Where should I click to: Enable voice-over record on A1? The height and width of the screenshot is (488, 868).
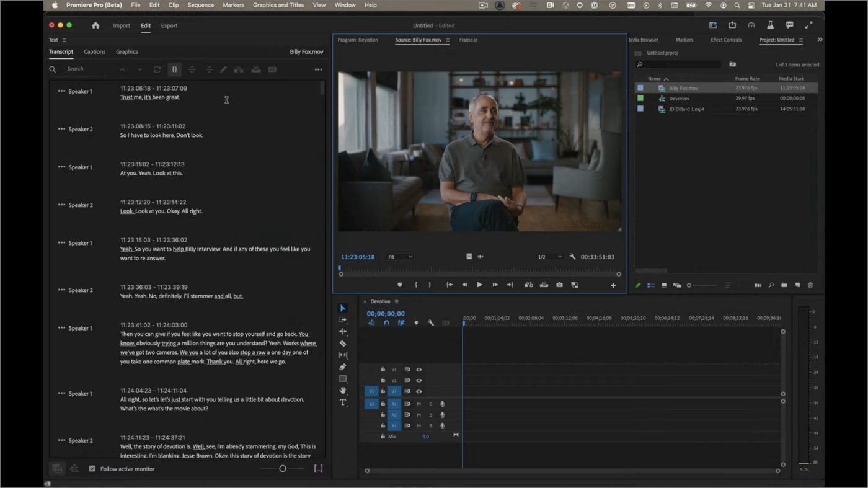point(442,404)
